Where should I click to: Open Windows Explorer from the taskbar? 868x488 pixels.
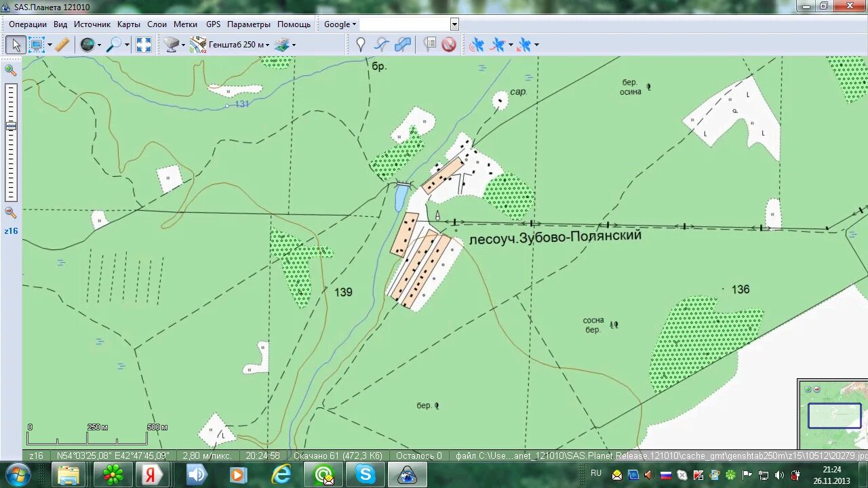[68, 474]
